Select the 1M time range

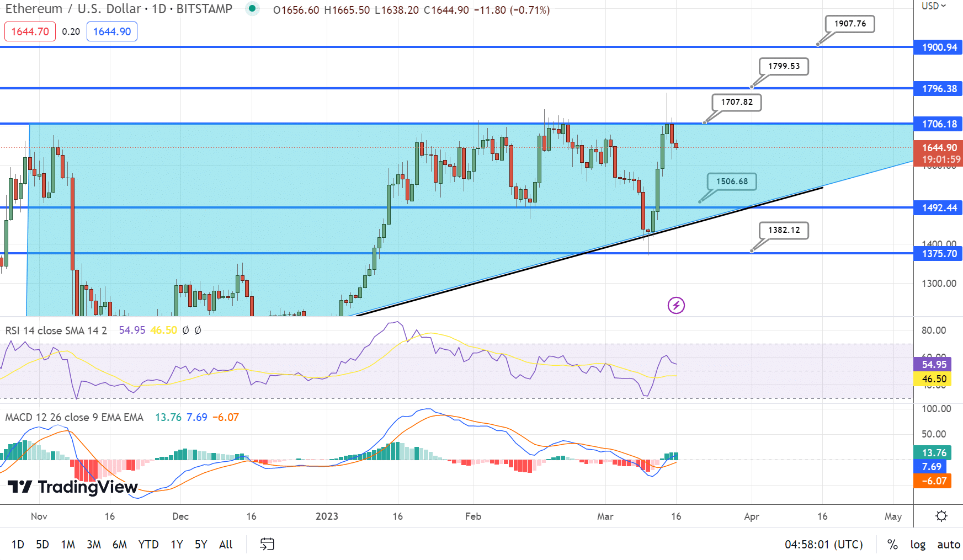coord(68,545)
